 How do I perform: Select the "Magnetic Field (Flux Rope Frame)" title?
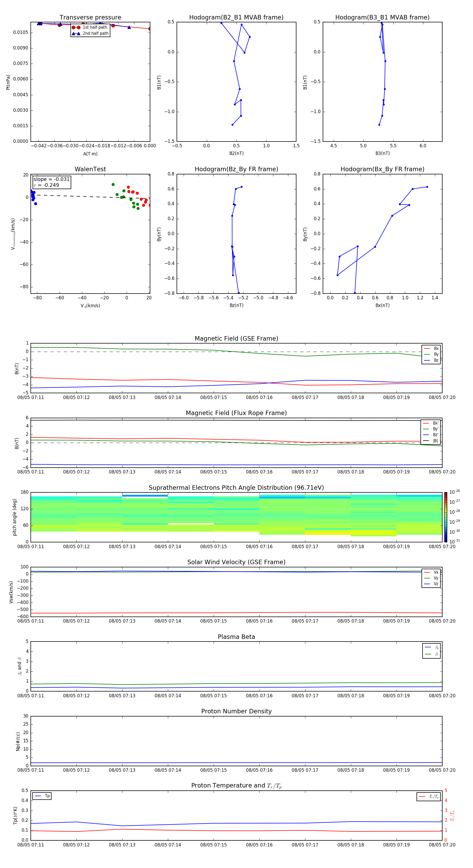236,413
